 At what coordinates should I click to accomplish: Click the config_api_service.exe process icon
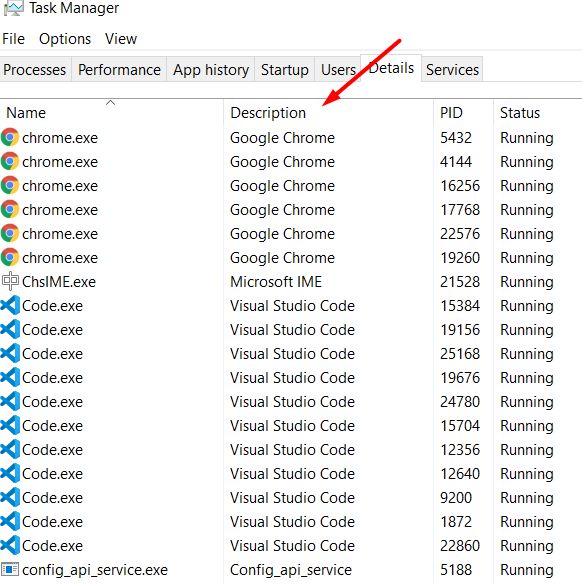point(10,569)
